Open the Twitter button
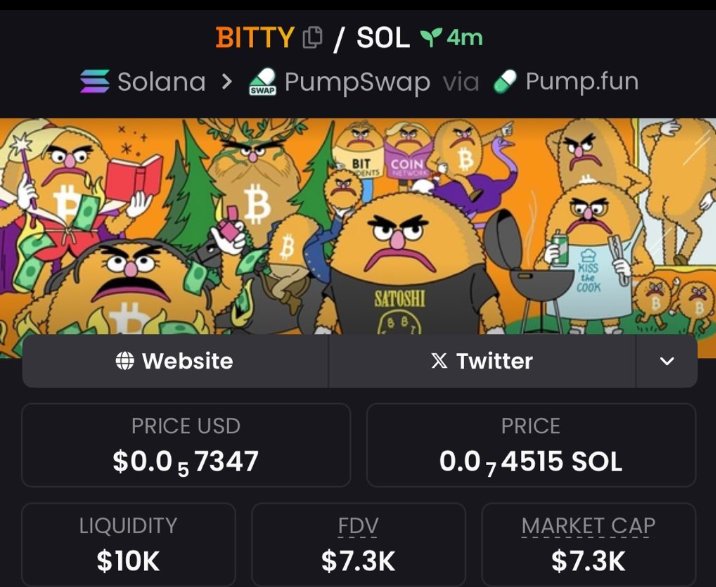This screenshot has width=716, height=587. point(482,361)
